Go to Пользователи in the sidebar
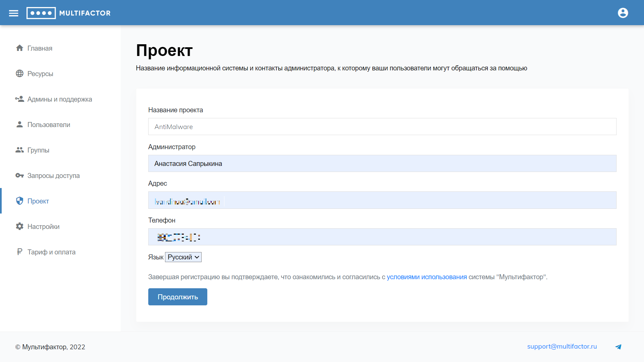This screenshot has width=644, height=362. (x=49, y=125)
